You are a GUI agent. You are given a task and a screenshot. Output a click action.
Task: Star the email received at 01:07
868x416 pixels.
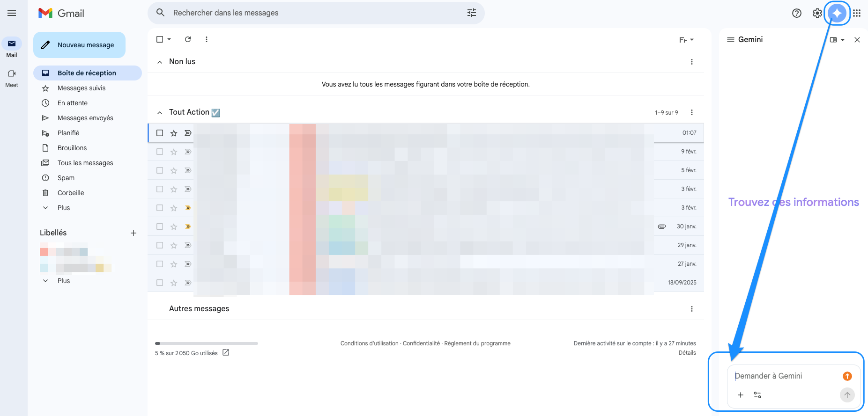click(174, 133)
